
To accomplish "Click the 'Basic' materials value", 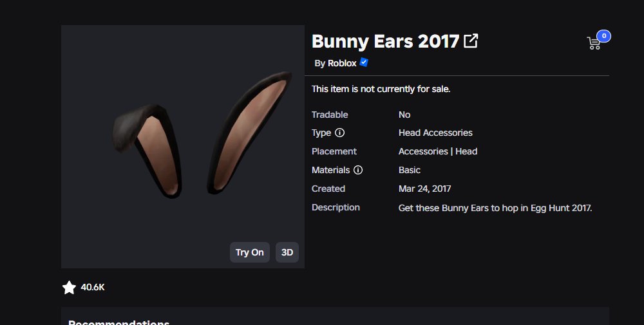I will (x=410, y=170).
